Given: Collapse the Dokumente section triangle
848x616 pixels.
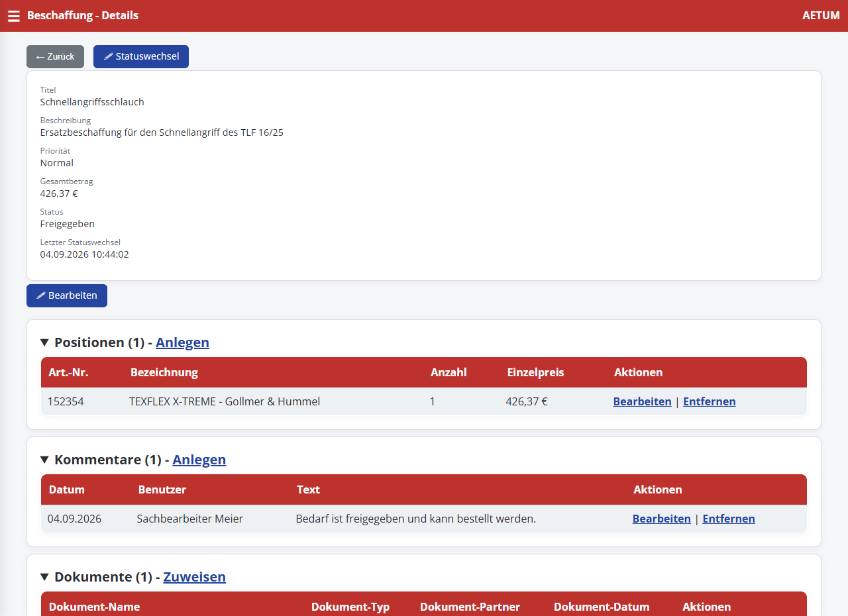Looking at the screenshot, I should coord(44,577).
